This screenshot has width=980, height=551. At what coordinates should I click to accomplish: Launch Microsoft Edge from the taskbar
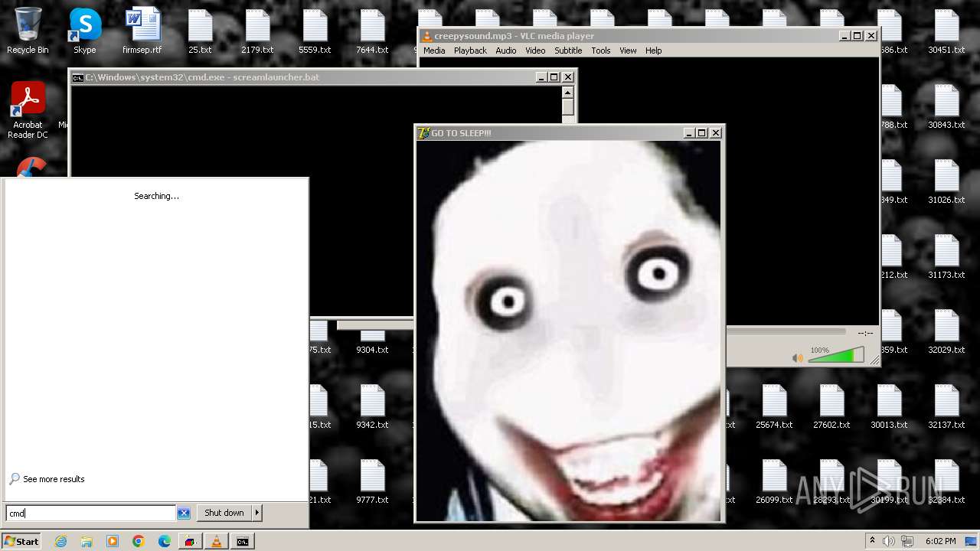(x=165, y=541)
